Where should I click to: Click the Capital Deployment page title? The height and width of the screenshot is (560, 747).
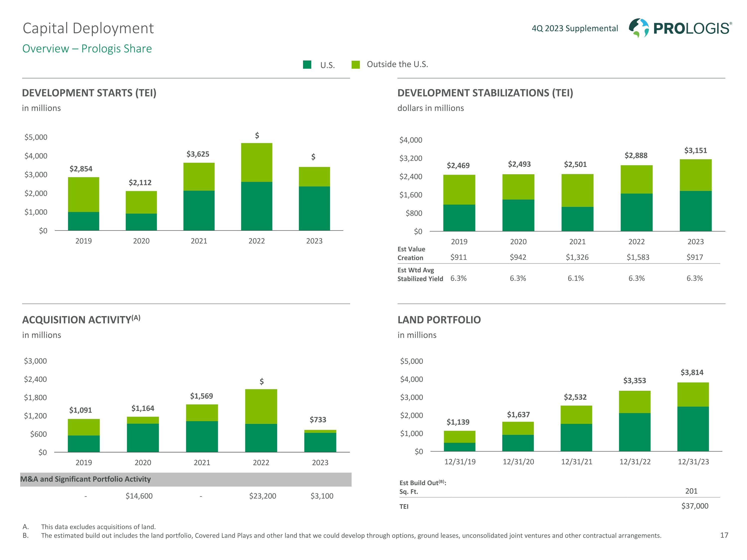(88, 28)
